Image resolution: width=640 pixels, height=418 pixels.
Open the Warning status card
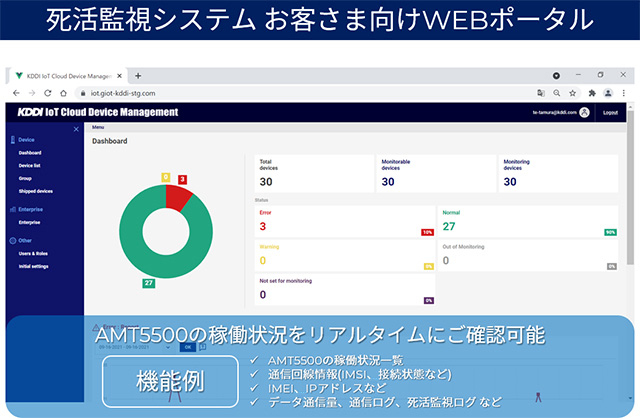345,256
